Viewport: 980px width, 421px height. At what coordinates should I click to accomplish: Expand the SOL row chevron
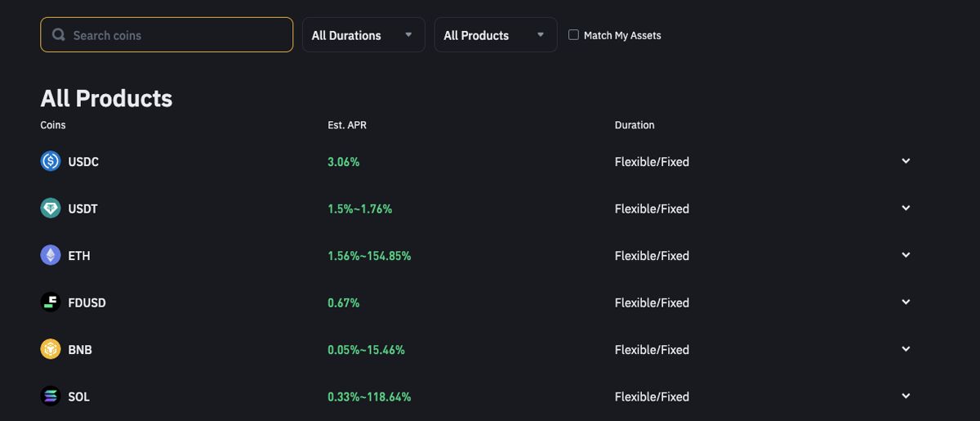point(906,396)
